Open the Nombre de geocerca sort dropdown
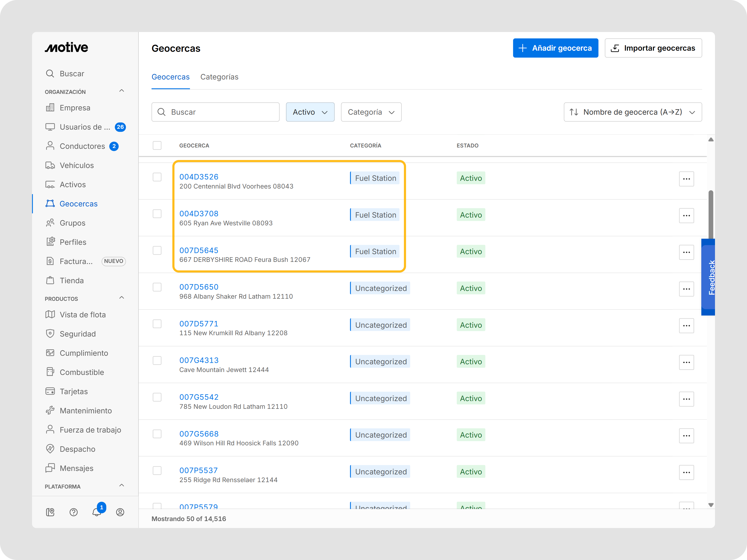747x560 pixels. pyautogui.click(x=633, y=112)
